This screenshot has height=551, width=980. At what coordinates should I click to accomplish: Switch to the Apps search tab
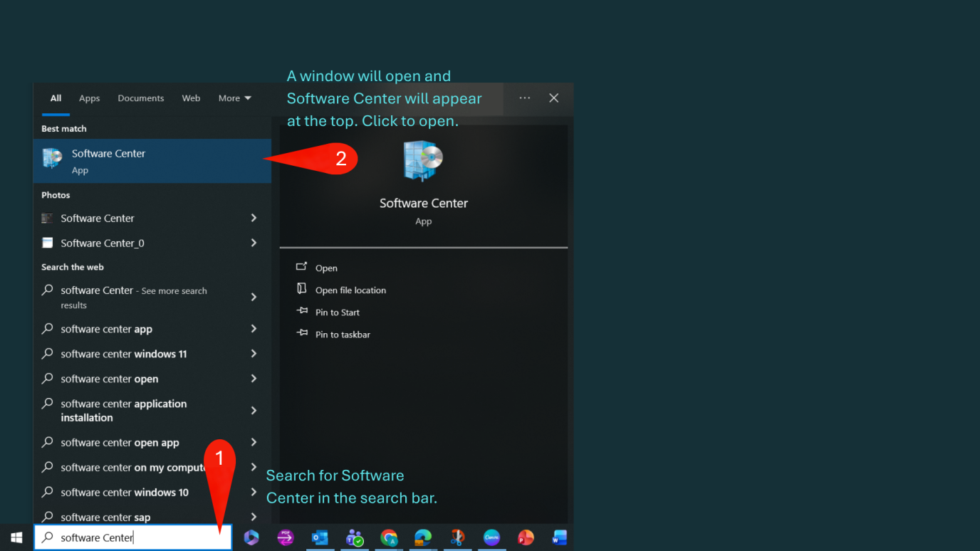click(89, 98)
